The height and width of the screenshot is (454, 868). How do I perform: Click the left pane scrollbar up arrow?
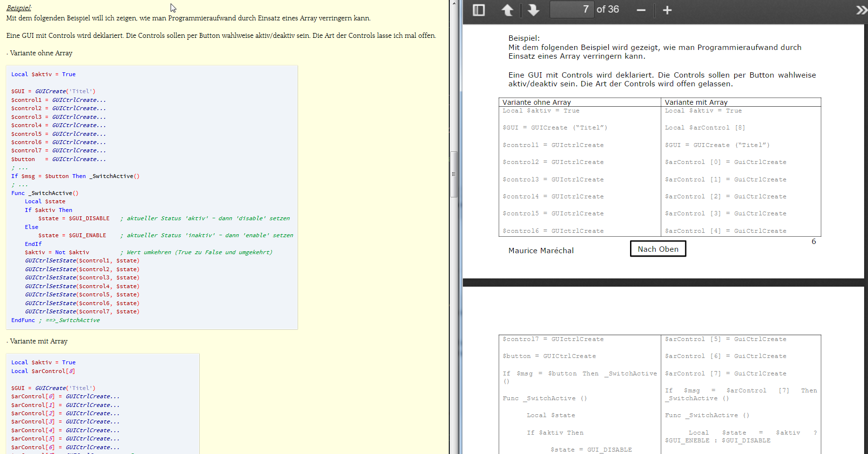[x=454, y=3]
